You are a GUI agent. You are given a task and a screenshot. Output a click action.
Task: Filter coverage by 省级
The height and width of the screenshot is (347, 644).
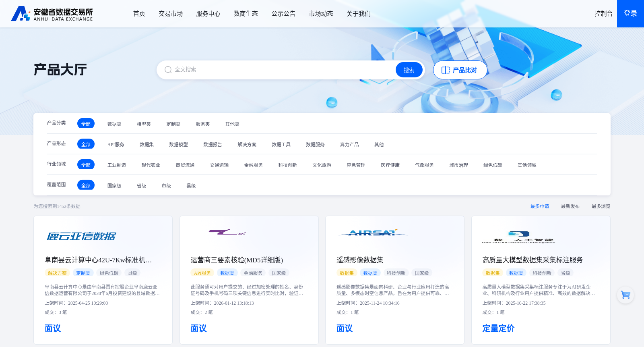141,185
